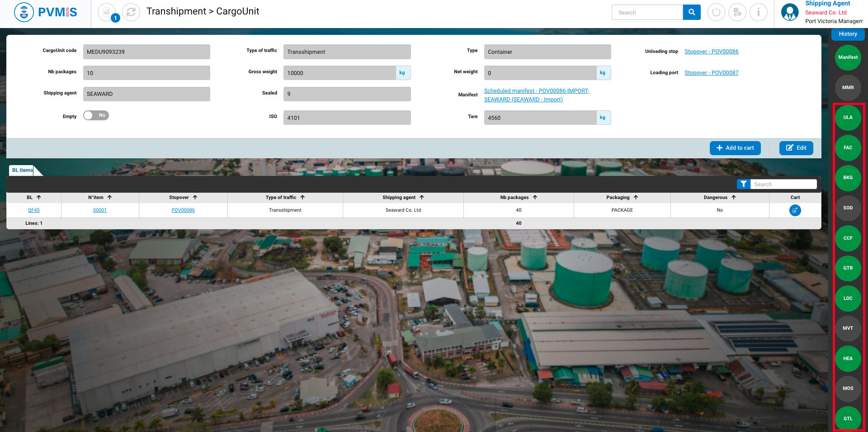Click the Add to cart button
Viewport: 868px width, 432px height.
pyautogui.click(x=735, y=148)
